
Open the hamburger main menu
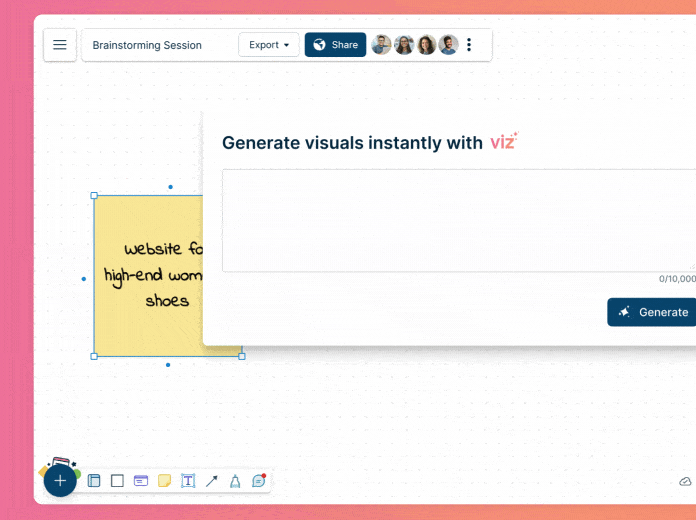coord(60,45)
